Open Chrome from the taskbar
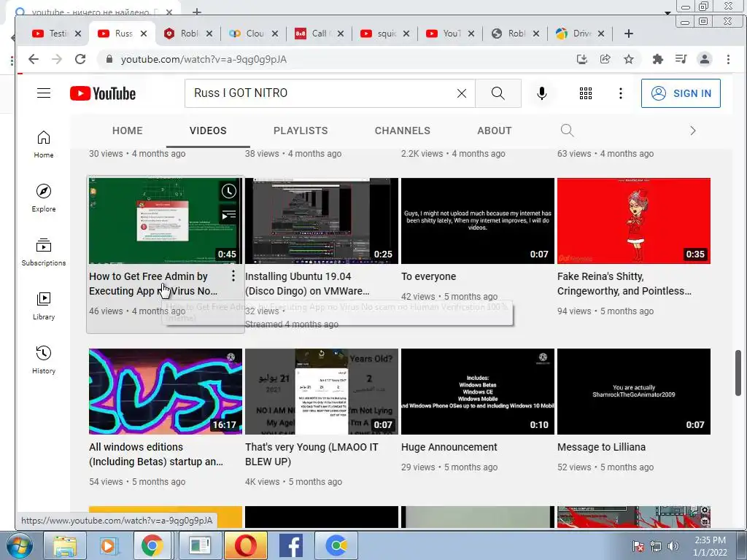Screen dimensions: 747x560 pos(152,545)
